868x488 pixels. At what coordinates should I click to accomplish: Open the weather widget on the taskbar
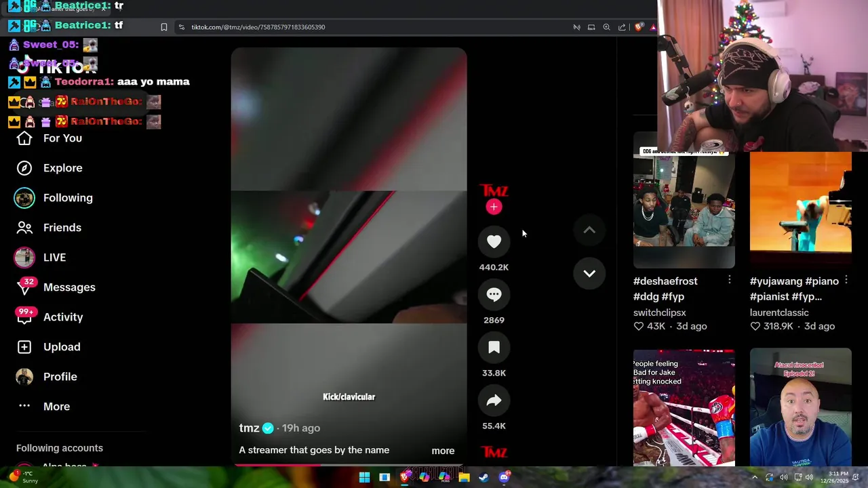pyautogui.click(x=22, y=477)
